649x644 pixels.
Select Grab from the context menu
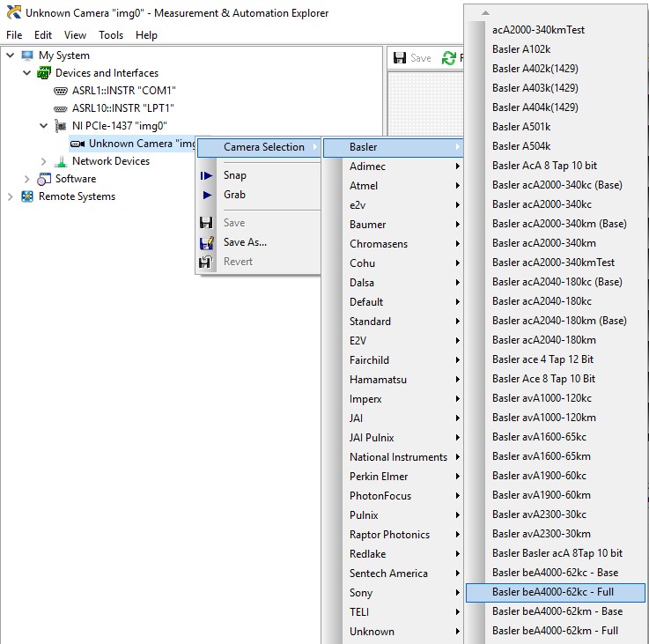coord(259,195)
